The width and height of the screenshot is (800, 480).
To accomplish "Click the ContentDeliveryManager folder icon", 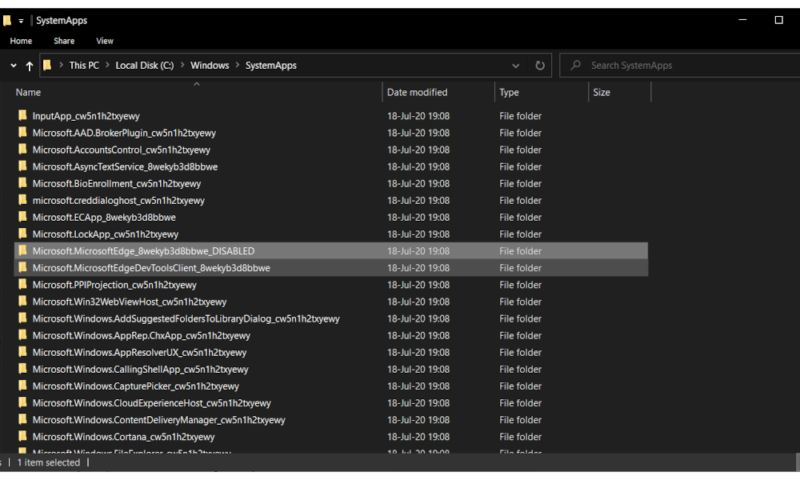I will [22, 419].
